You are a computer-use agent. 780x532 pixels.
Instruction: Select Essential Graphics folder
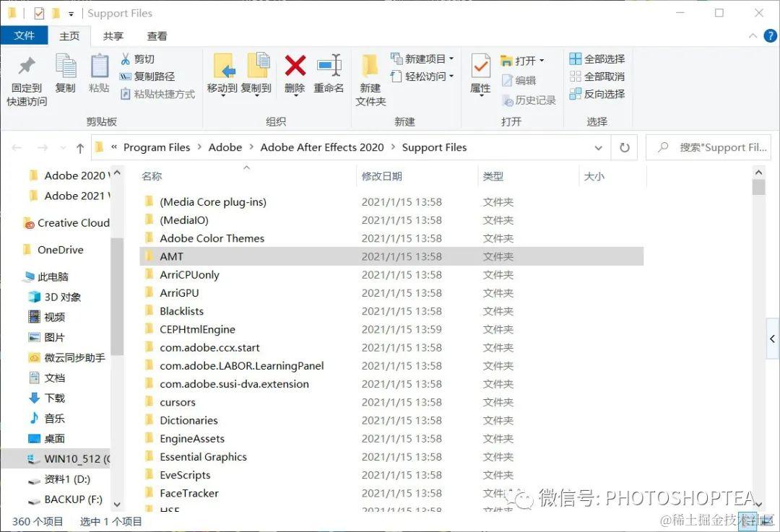coord(391,457)
